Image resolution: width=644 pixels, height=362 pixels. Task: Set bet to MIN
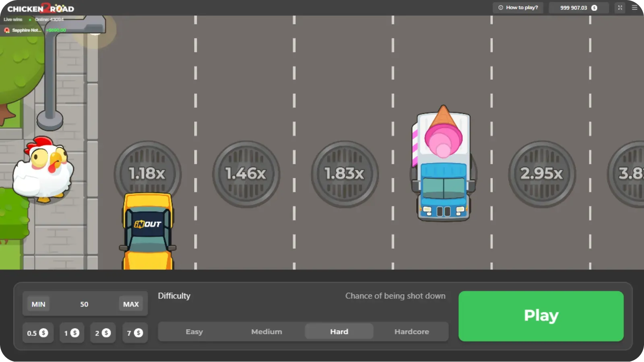coord(39,304)
